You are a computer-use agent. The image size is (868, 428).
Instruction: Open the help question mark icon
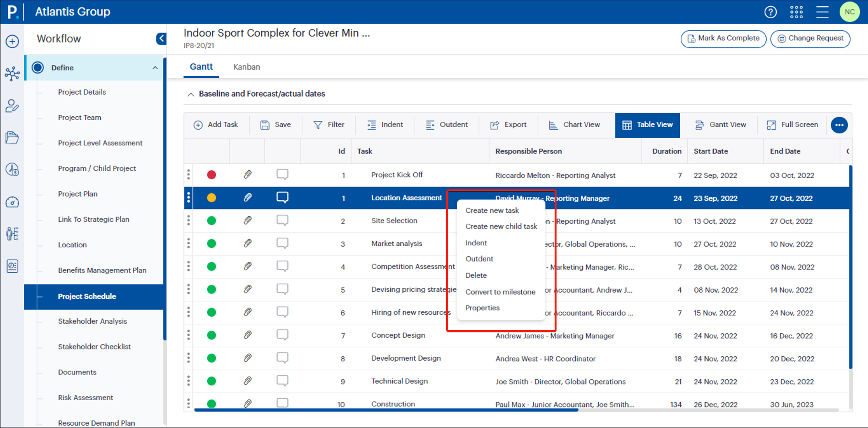[771, 12]
